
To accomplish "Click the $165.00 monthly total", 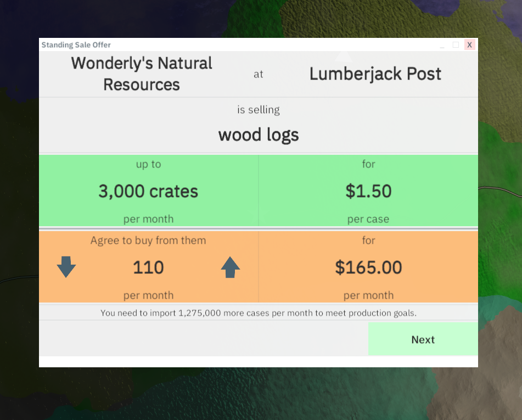I will pyautogui.click(x=368, y=267).
